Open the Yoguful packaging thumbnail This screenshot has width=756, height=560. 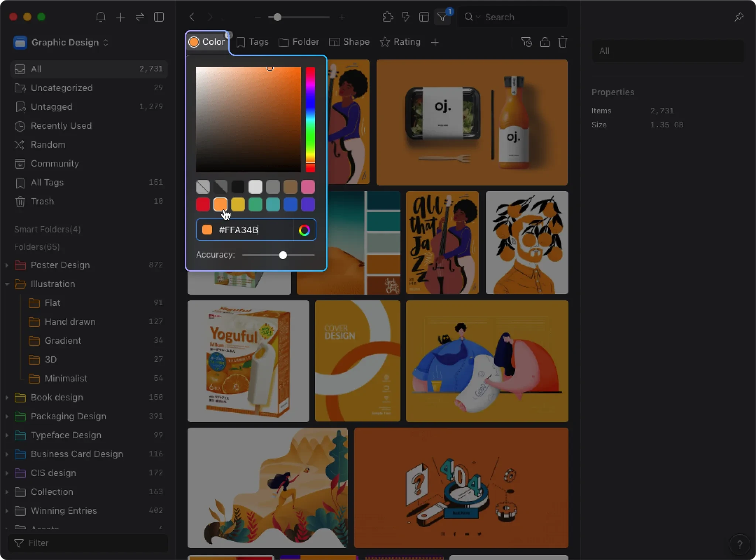point(248,361)
